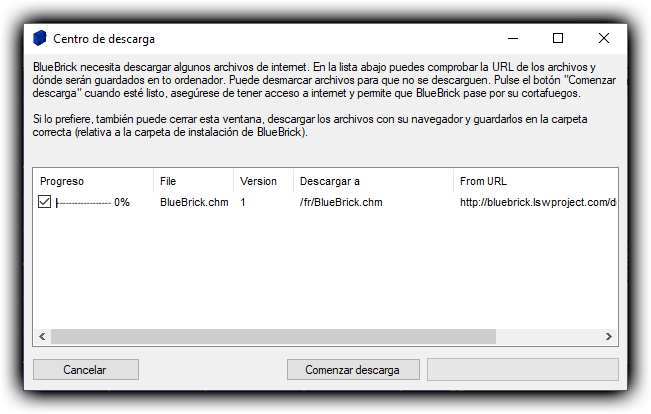Uncheck the BlueBrick.chm download checkbox
Image resolution: width=651 pixels, height=414 pixels.
44,202
